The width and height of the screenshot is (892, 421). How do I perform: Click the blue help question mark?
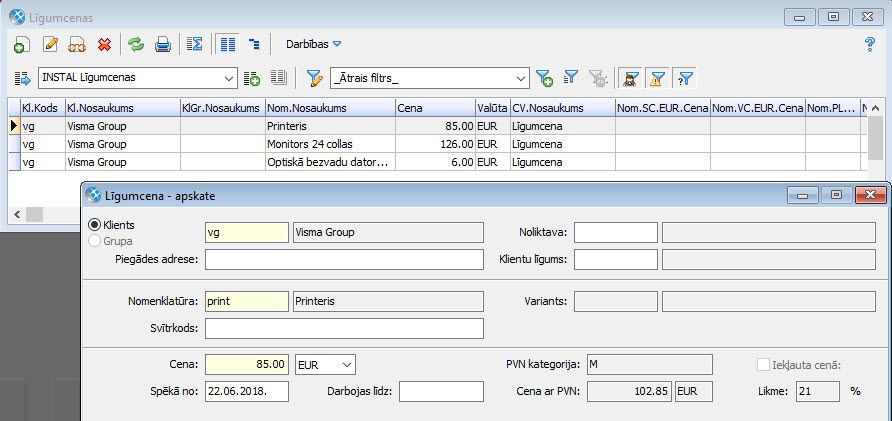click(x=869, y=44)
